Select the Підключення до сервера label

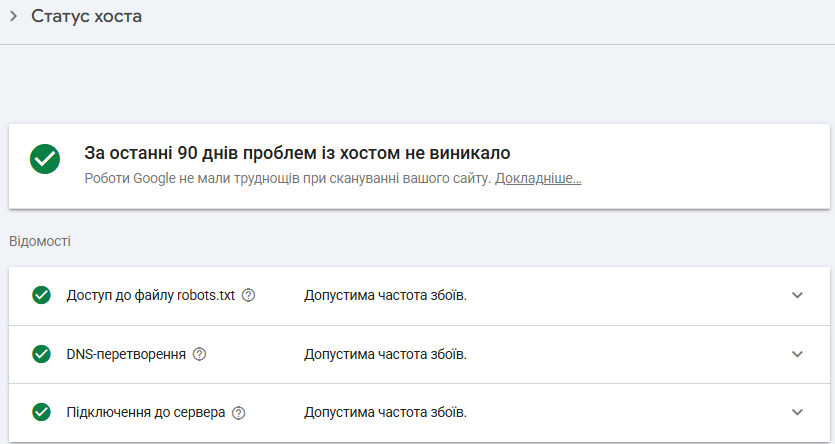click(x=146, y=413)
